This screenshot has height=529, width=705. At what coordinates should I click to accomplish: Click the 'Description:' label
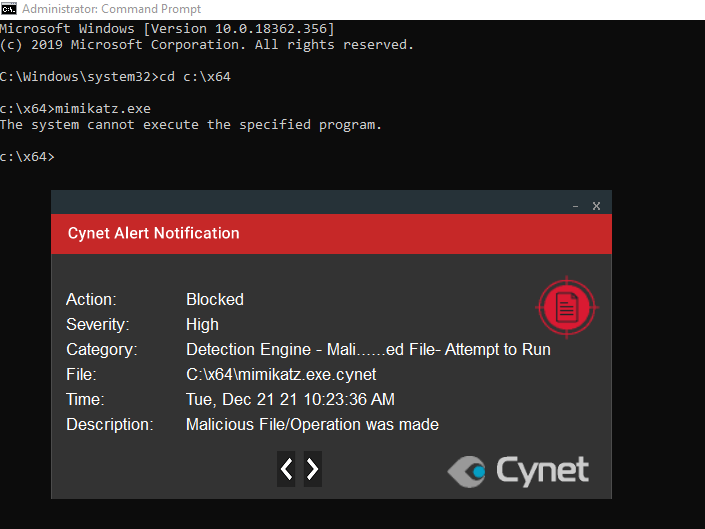[110, 424]
